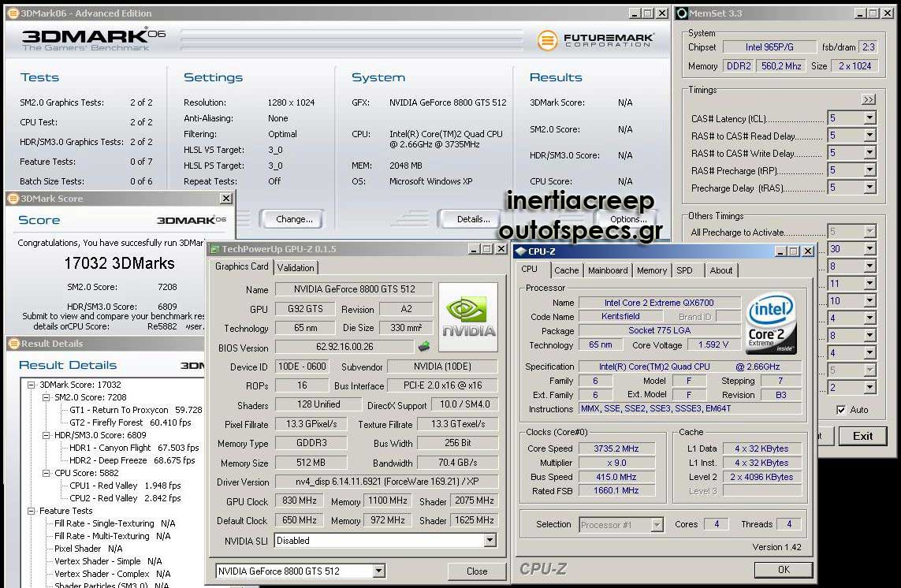Viewport: 901px width, 588px height.
Task: Select the GPU-Z Graphics Card tab
Action: (241, 266)
